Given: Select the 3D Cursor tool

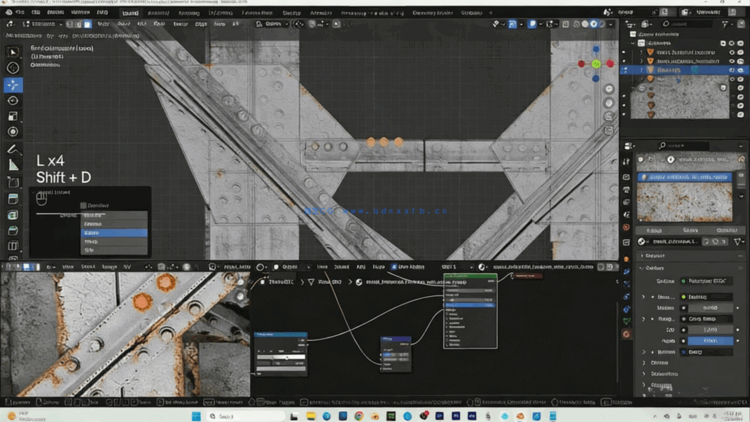Looking at the screenshot, I should (x=13, y=68).
